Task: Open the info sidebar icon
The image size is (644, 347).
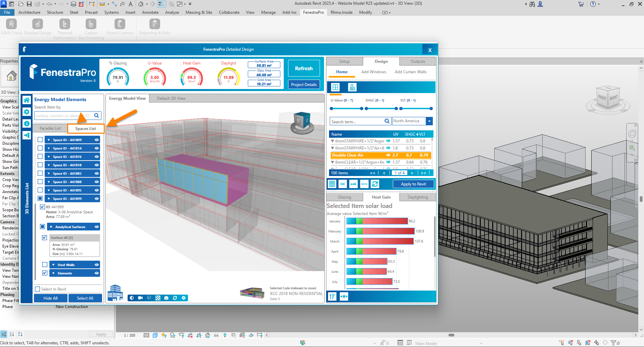Action: pos(27,124)
